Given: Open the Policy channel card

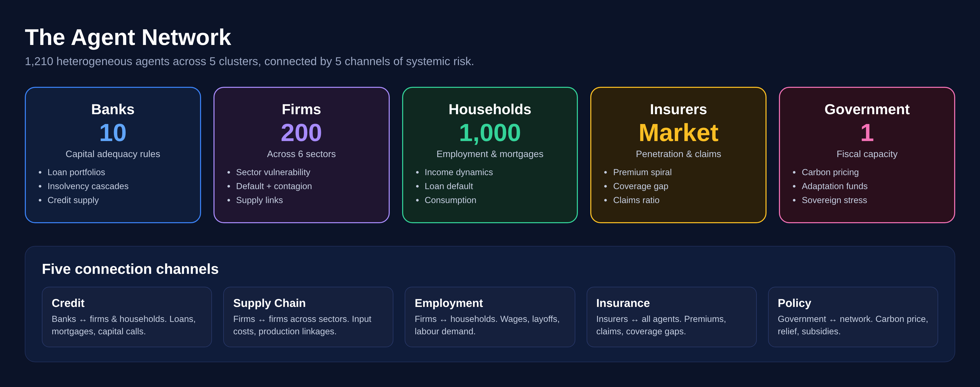Looking at the screenshot, I should [853, 317].
